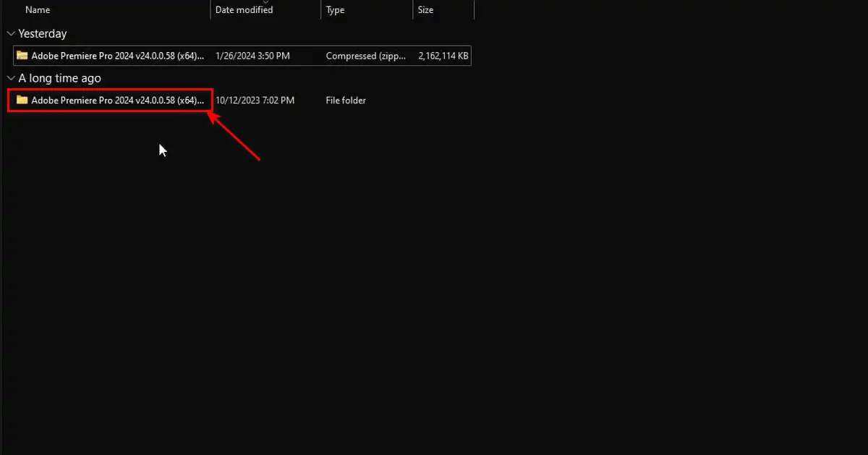Image resolution: width=868 pixels, height=455 pixels.
Task: Click the zipped Adobe Premiere Pro archive icon
Action: (22, 56)
